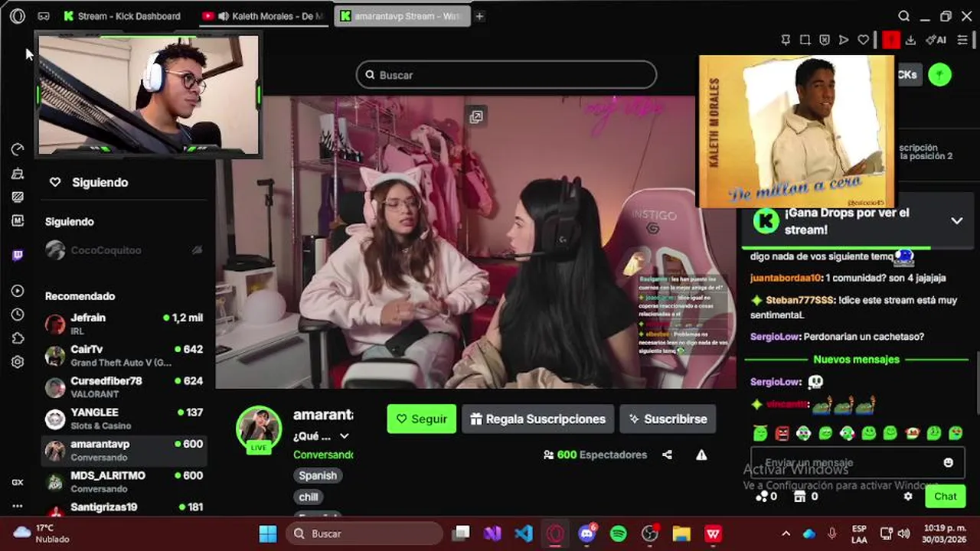This screenshot has height=551, width=980.
Task: Open the history clock icon in sidebar
Action: (18, 315)
